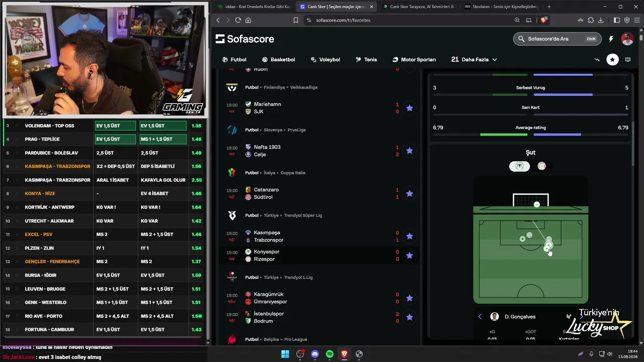This screenshot has height=362, width=644.
Task: Close the Canlı Skor browser tab
Action: (x=372, y=7)
